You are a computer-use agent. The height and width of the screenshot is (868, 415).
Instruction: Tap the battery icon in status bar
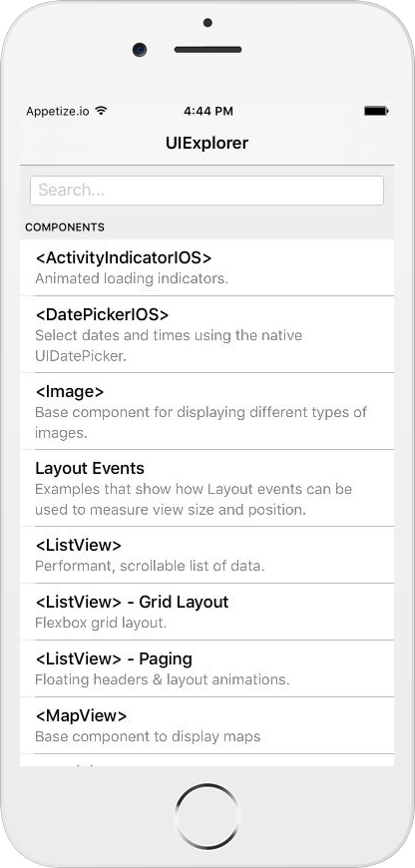376,112
